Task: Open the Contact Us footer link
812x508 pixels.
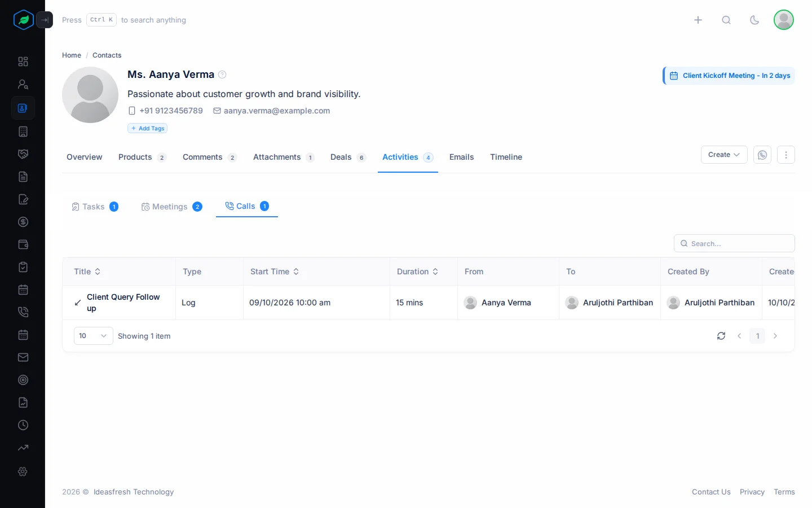Action: (711, 492)
